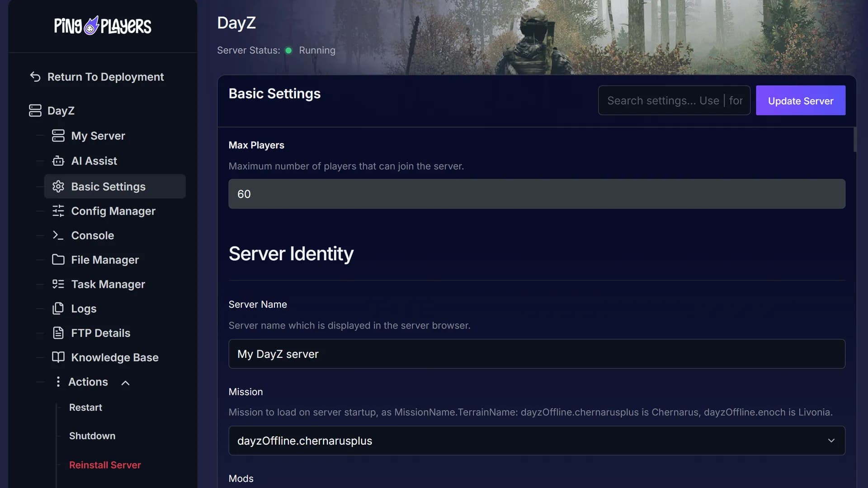
Task: Open Knowledge Base
Action: pos(115,357)
